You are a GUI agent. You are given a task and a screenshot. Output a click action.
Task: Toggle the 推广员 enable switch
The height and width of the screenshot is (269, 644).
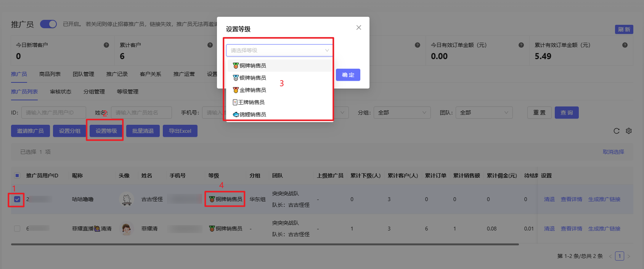(x=48, y=24)
